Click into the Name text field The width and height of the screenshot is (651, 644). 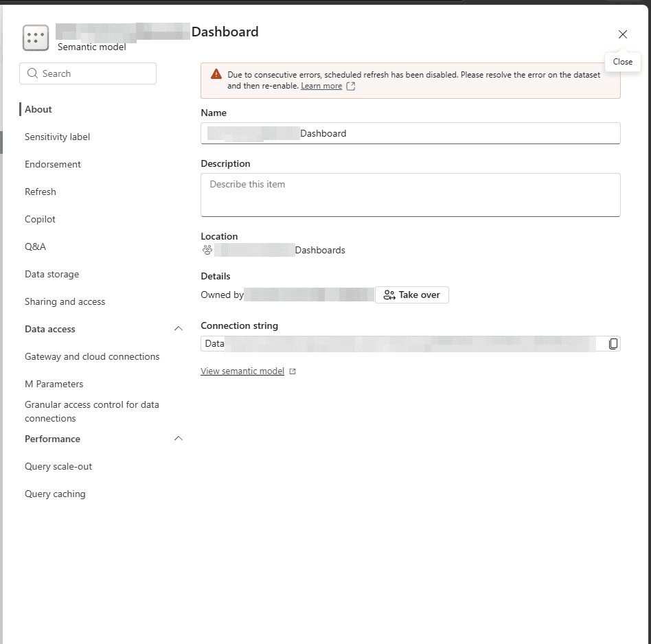tap(411, 133)
